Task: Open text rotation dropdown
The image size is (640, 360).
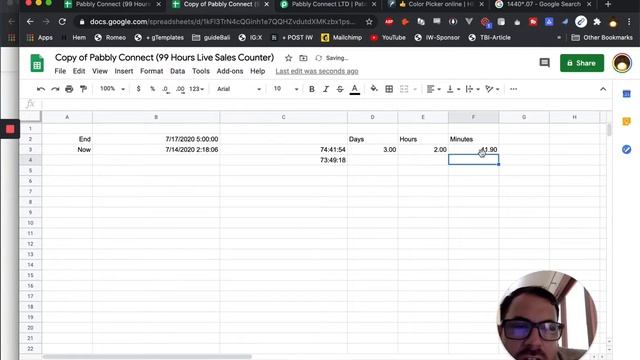Action: [x=492, y=89]
